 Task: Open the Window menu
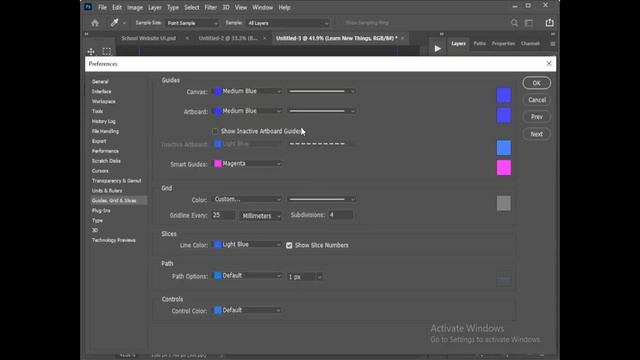pos(262,7)
